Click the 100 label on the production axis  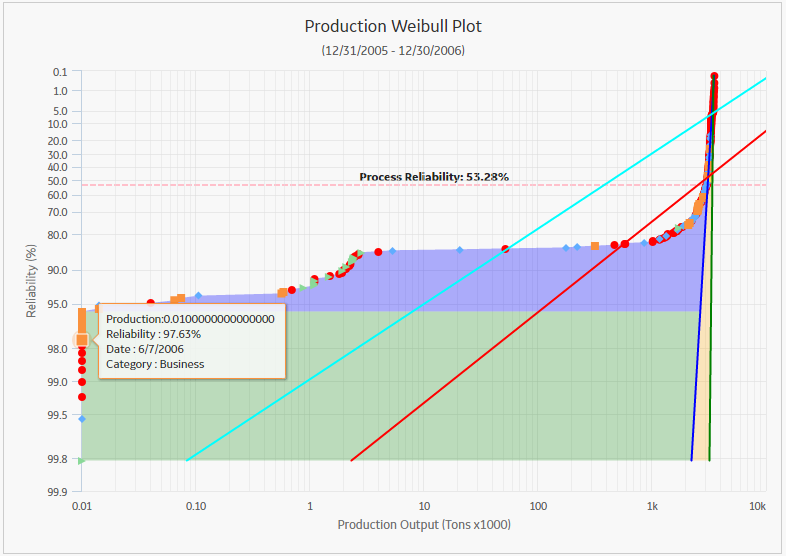pyautogui.click(x=538, y=506)
